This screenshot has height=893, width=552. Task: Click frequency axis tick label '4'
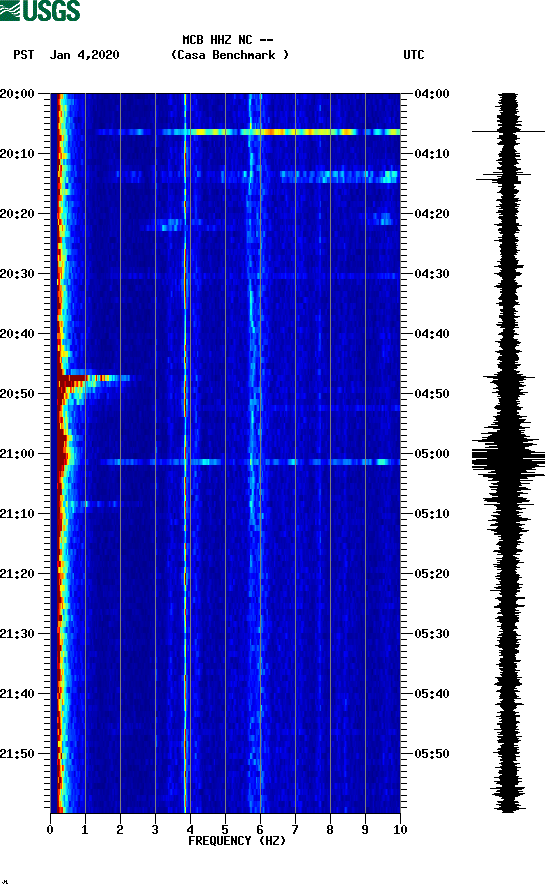[190, 830]
